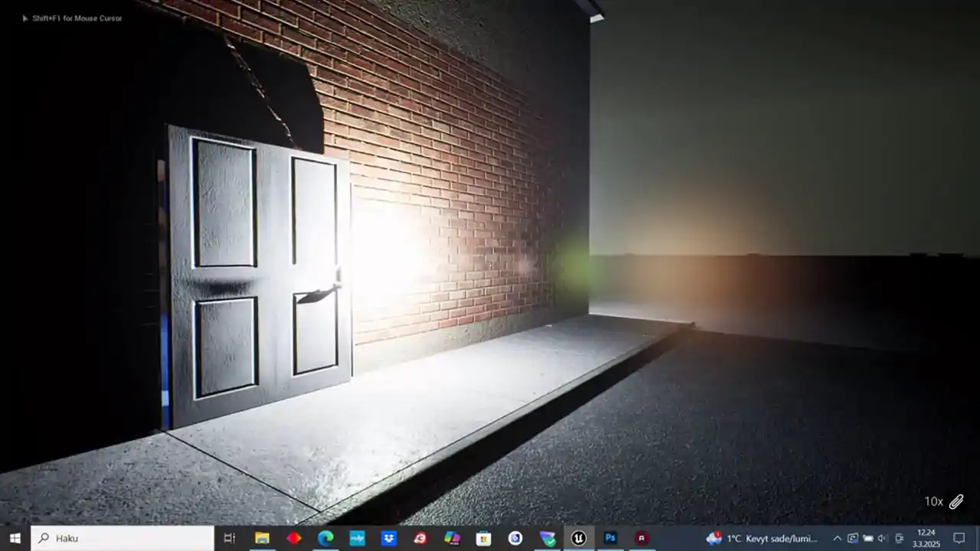Open the purple-green shield app icon
980x551 pixels.
click(x=547, y=538)
